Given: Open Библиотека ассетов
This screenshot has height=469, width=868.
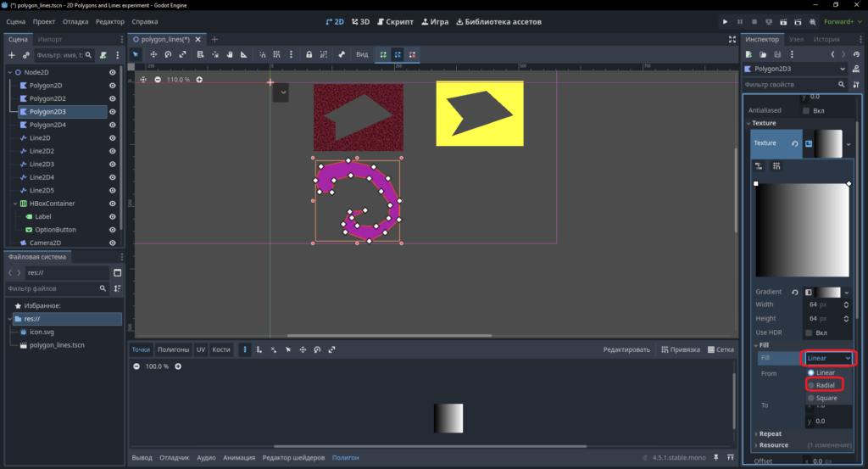Looking at the screenshot, I should click(x=498, y=21).
